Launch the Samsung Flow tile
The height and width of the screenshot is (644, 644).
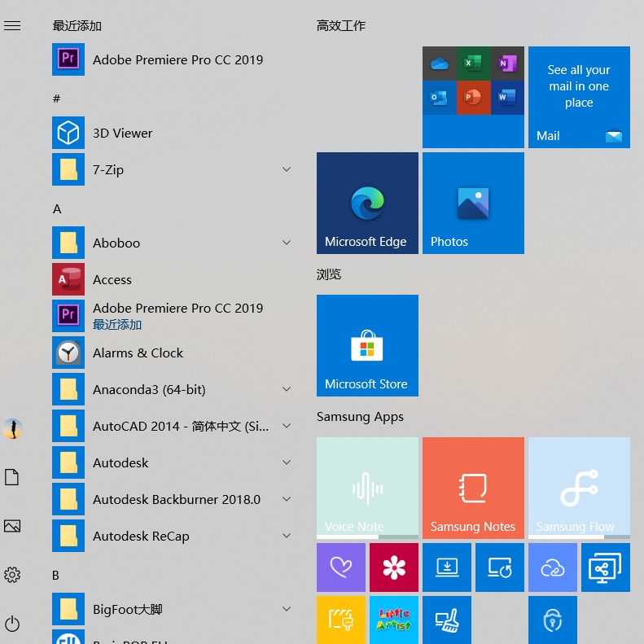click(x=579, y=488)
